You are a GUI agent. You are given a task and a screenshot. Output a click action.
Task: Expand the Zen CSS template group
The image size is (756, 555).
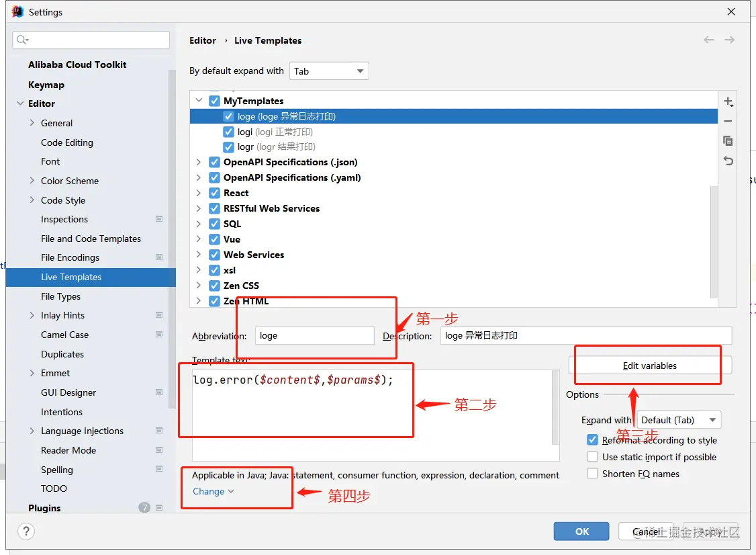[199, 286]
